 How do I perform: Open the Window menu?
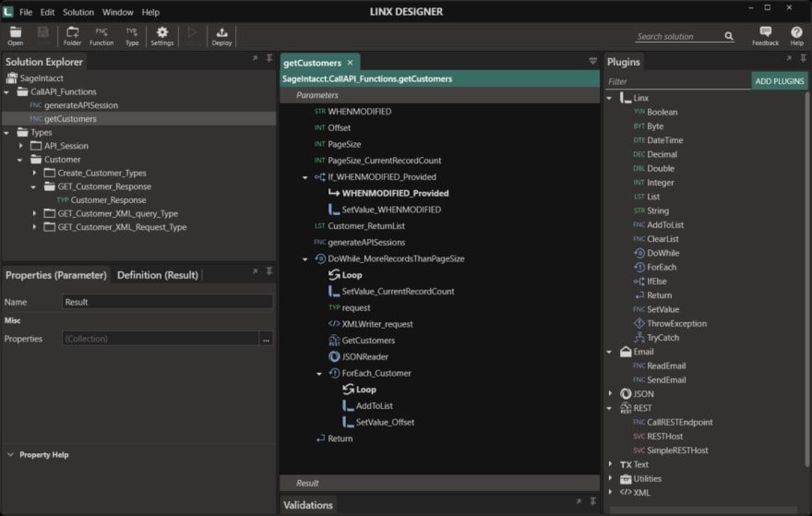coord(117,12)
